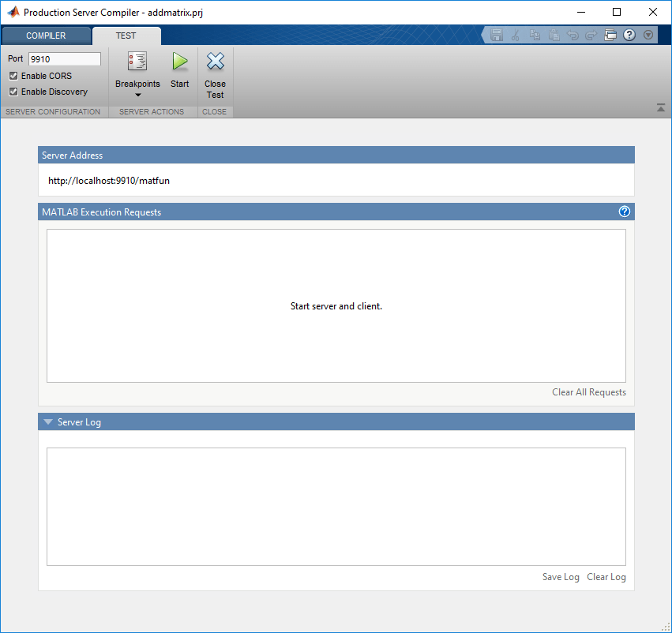Click the Redo arrow icon
This screenshot has width=672, height=633.
point(591,35)
